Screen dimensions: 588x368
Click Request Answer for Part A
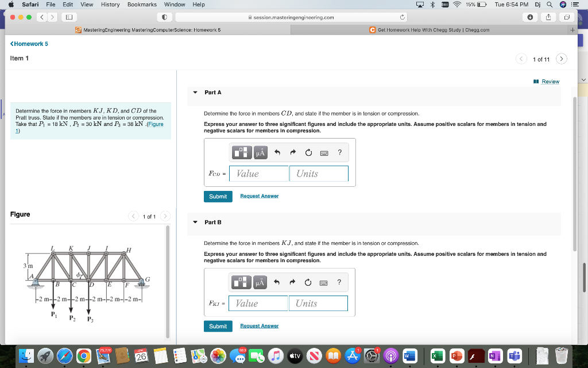pos(259,196)
